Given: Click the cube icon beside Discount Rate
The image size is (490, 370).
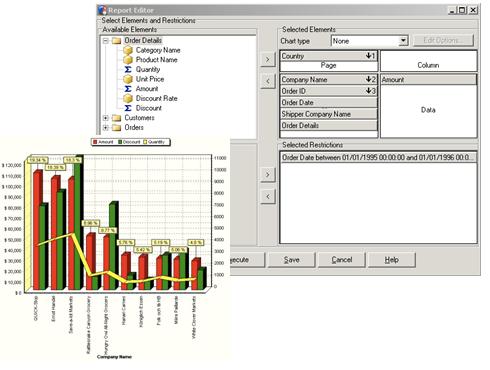Looking at the screenshot, I should point(128,99).
